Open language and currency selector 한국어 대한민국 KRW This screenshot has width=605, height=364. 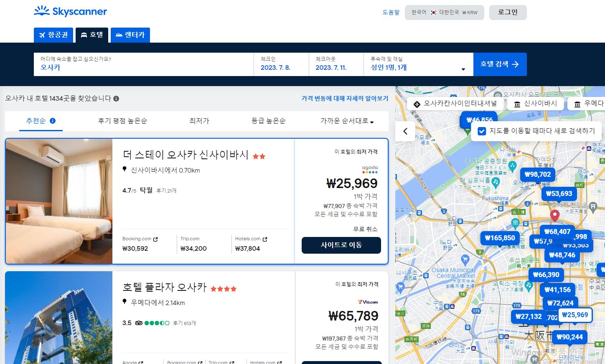point(445,13)
